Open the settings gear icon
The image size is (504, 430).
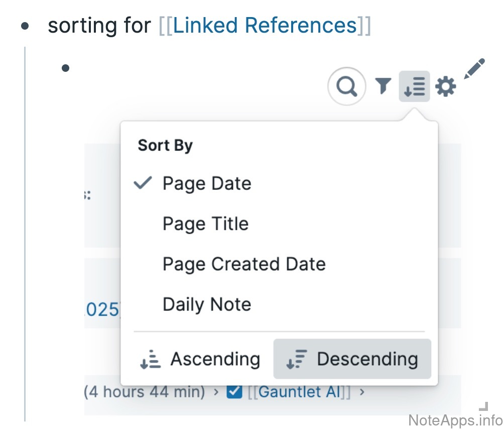(445, 87)
